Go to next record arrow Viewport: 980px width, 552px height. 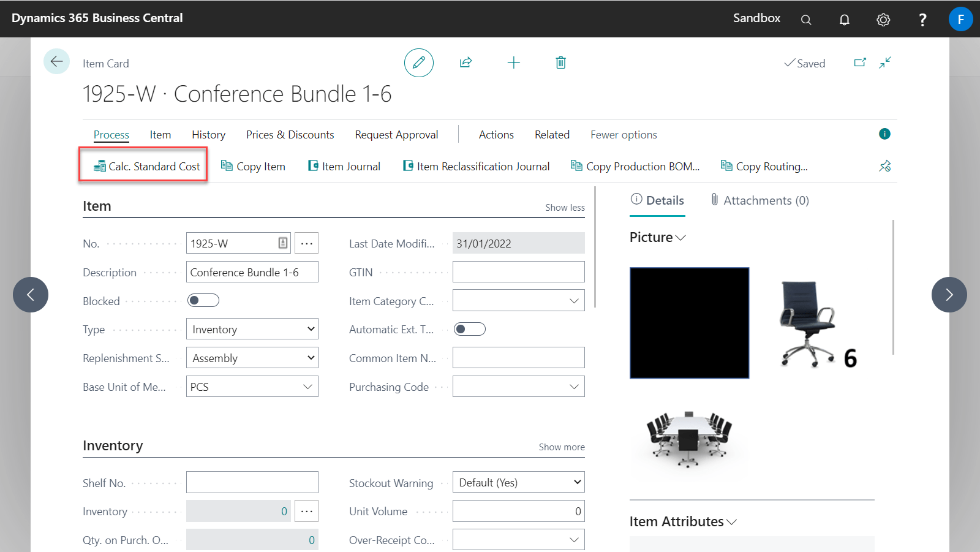[949, 295]
